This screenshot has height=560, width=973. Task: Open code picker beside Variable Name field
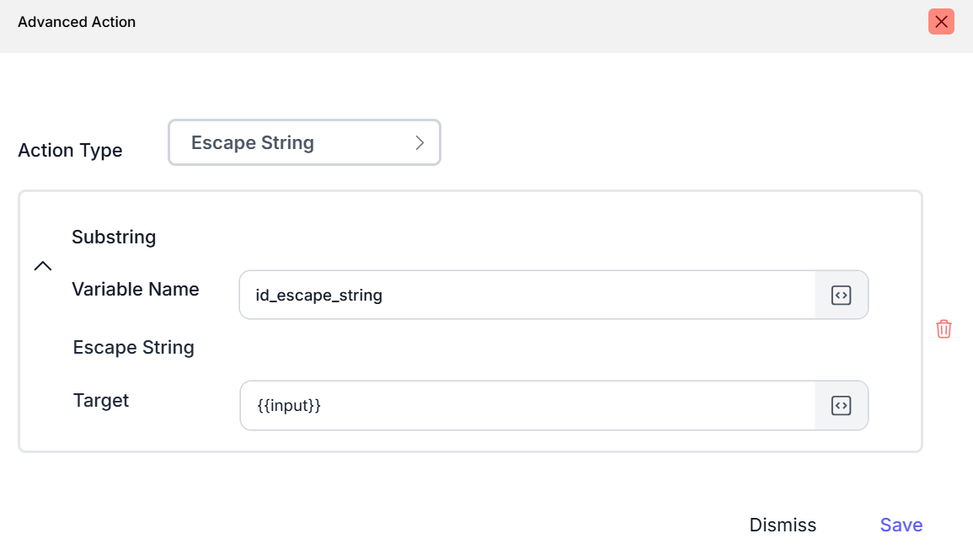pyautogui.click(x=841, y=295)
